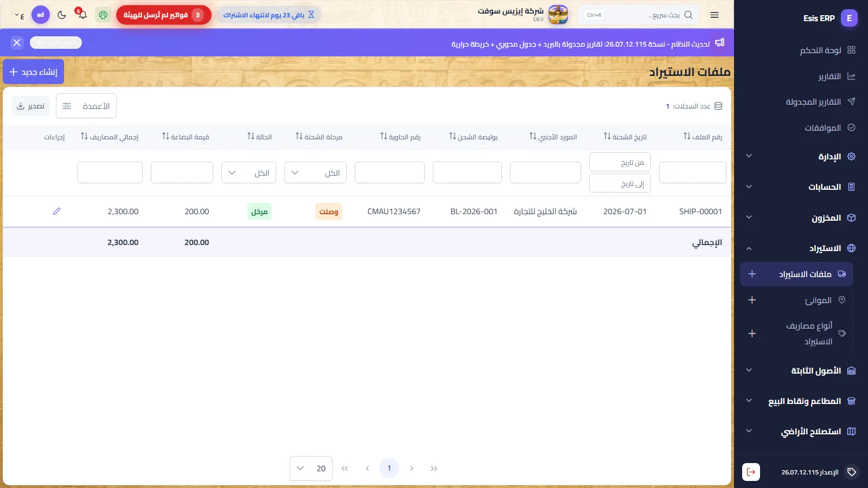
Task: Open the Columns settings button
Action: [86, 106]
